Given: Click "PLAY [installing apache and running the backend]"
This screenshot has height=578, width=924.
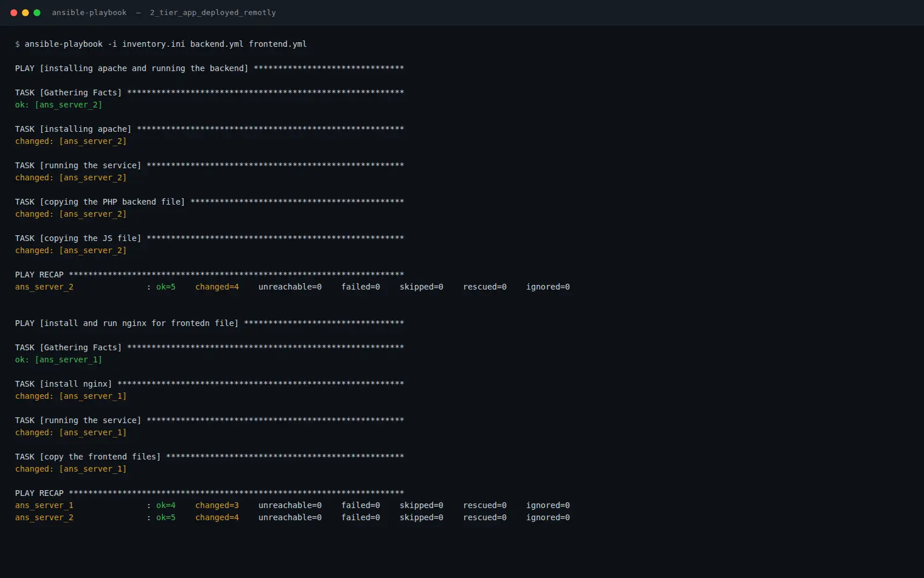Looking at the screenshot, I should click(x=132, y=68).
